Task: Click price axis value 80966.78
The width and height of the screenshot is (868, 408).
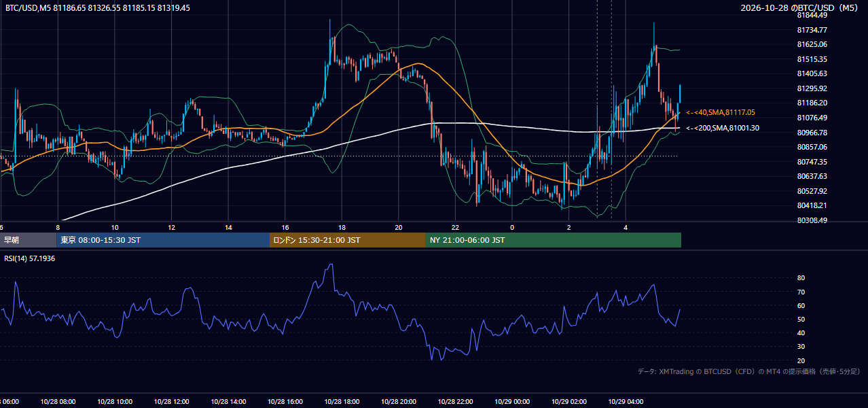Action: [812, 133]
